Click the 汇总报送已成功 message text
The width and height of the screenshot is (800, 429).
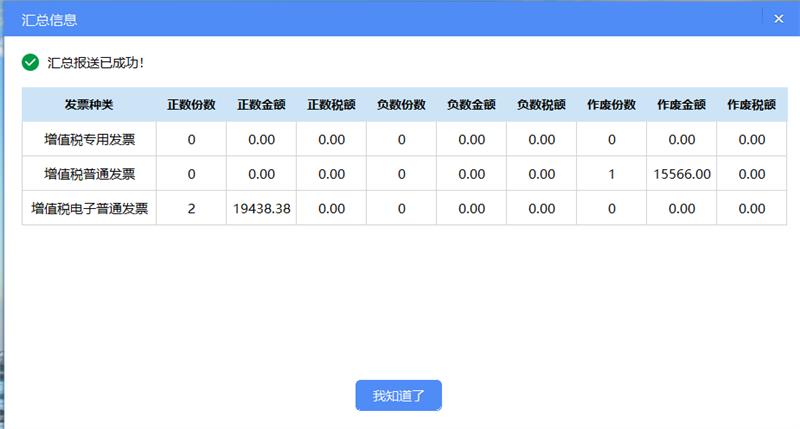96,63
